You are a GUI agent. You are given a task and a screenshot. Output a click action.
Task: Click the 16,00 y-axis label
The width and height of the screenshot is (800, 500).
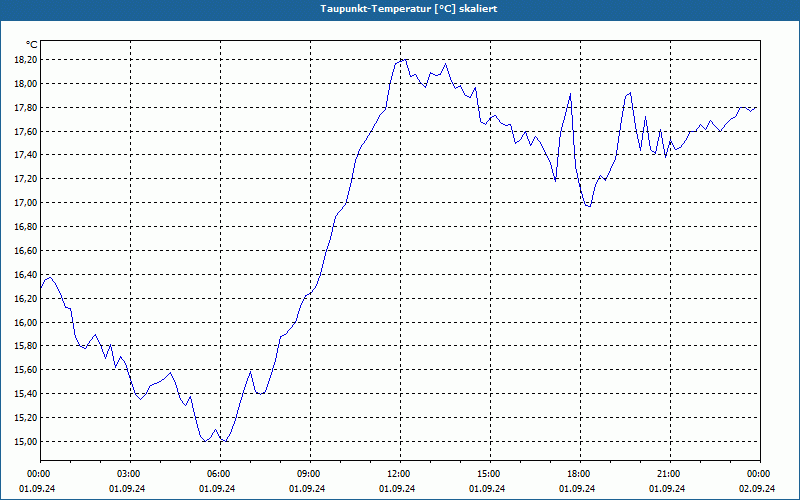(x=27, y=322)
